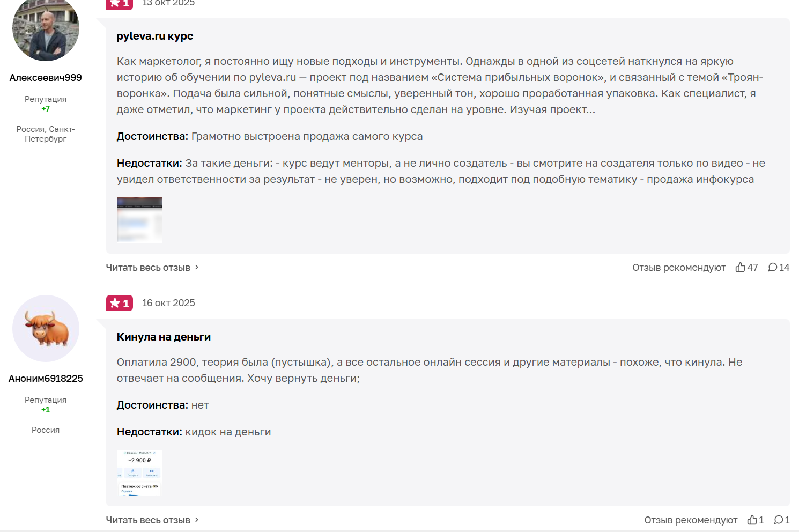The width and height of the screenshot is (799, 532).
Task: View the blurred screenshot thumbnail in pyleva.ru review
Action: pos(139,220)
